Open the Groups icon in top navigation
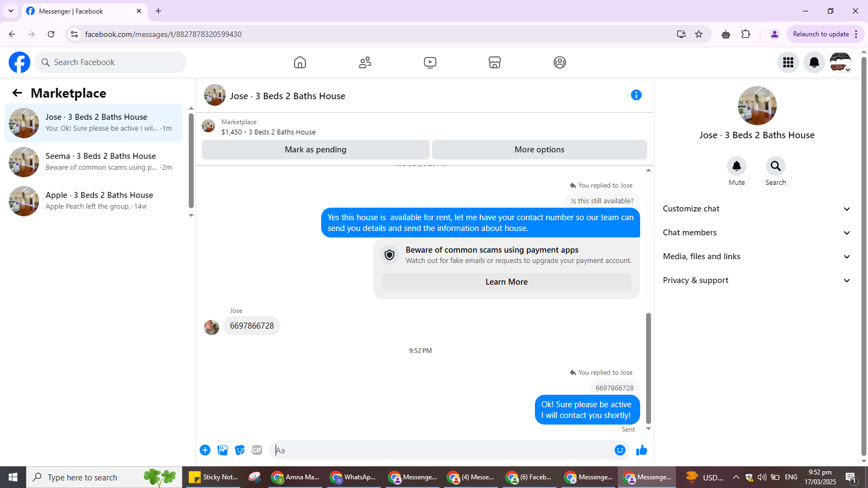Viewport: 868px width, 488px height. coord(560,62)
